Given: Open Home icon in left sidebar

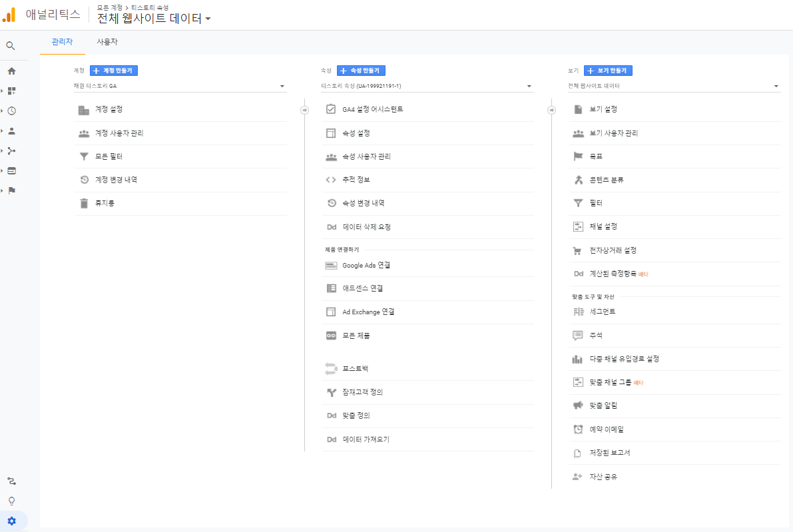Looking at the screenshot, I should click(x=11, y=71).
